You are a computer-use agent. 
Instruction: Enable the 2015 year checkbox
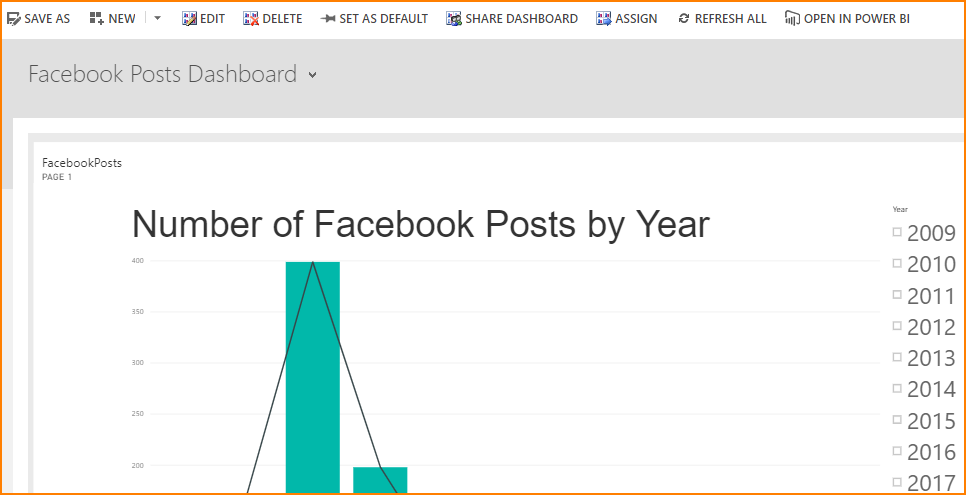(897, 420)
